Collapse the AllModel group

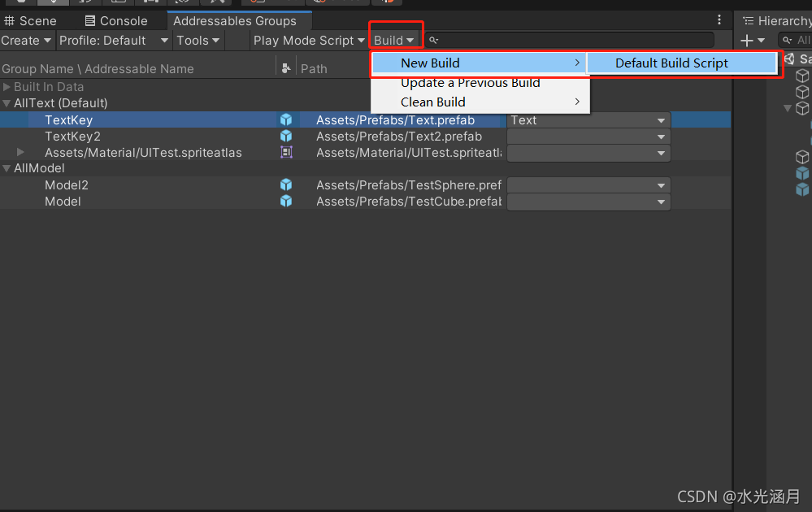pos(7,168)
